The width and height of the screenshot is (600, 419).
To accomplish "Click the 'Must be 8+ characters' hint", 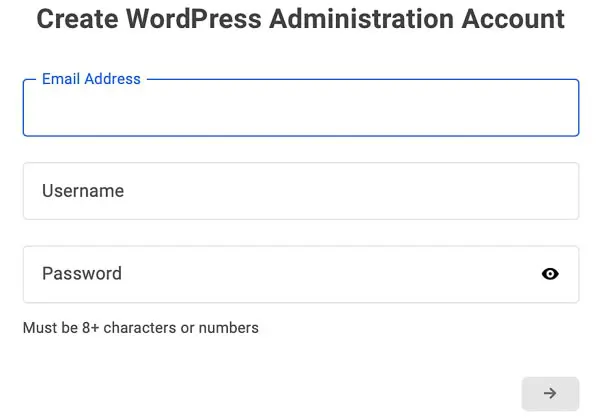I will click(140, 328).
